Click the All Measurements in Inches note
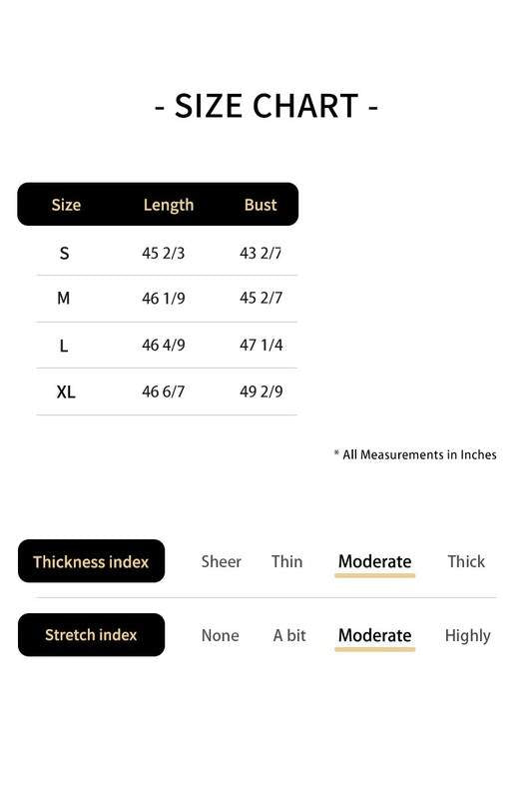532x799 pixels. (415, 454)
